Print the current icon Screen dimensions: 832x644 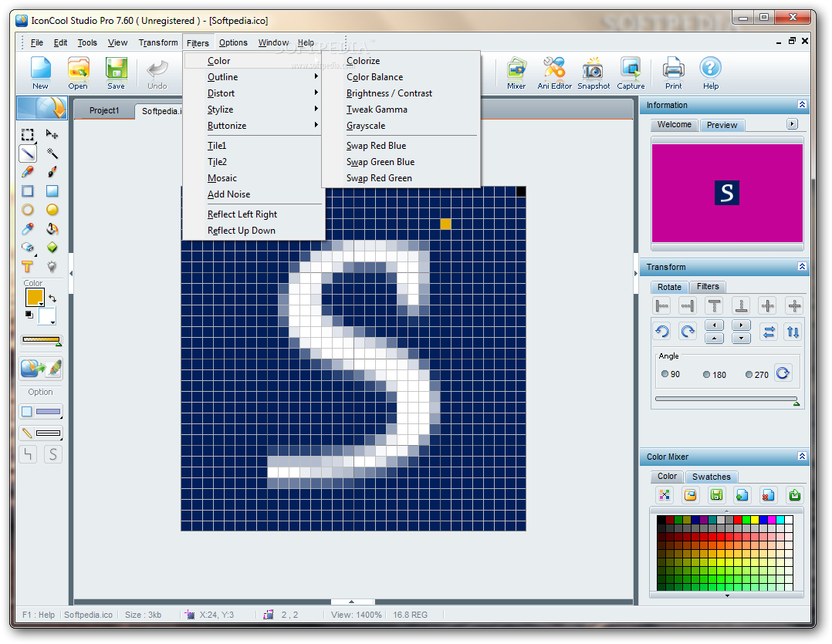click(673, 73)
